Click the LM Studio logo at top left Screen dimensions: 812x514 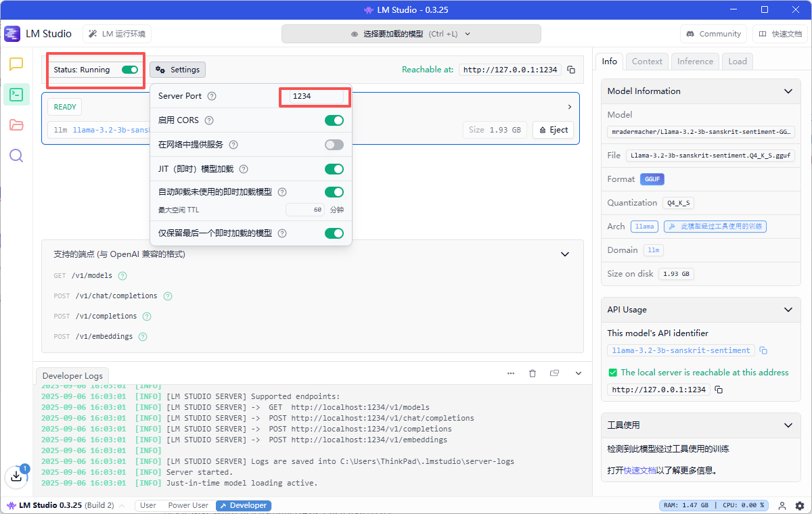(x=12, y=34)
